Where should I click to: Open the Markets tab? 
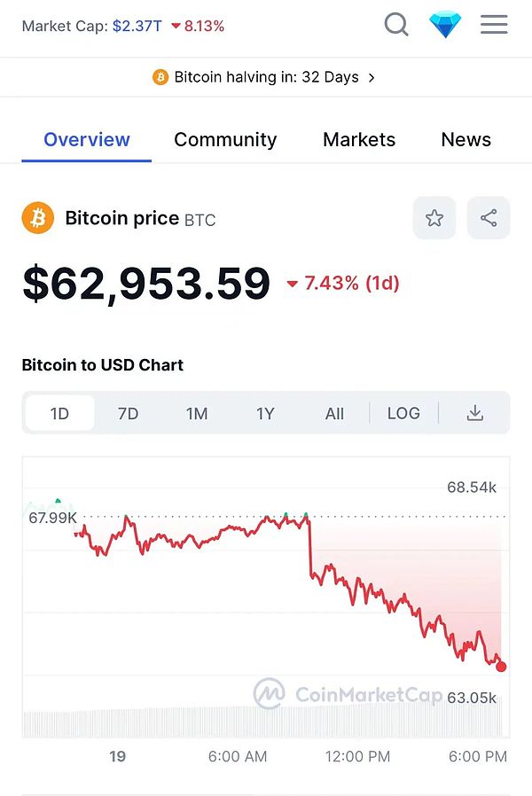(359, 139)
